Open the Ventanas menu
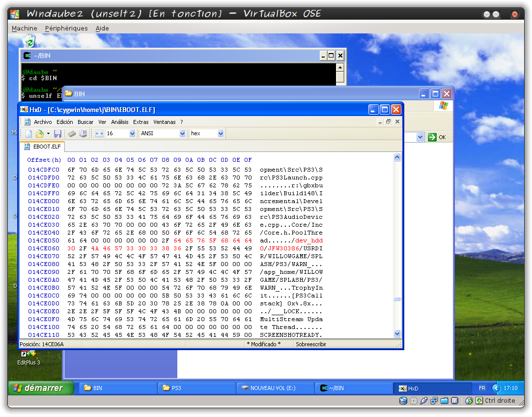The image size is (532, 417). (x=165, y=122)
